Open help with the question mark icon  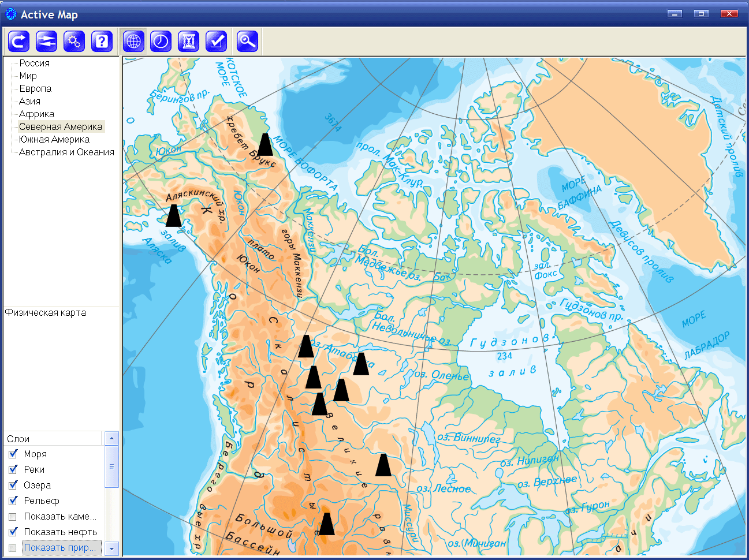[x=102, y=42]
